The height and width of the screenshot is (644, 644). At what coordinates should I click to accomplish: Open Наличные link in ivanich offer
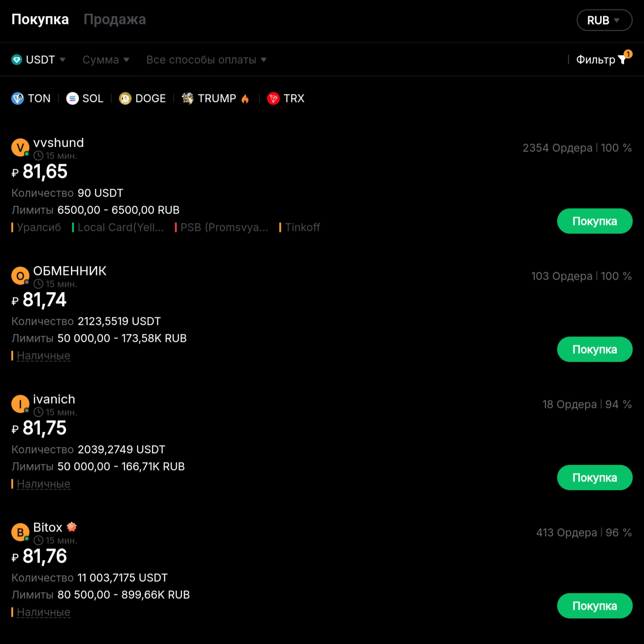coord(44,484)
